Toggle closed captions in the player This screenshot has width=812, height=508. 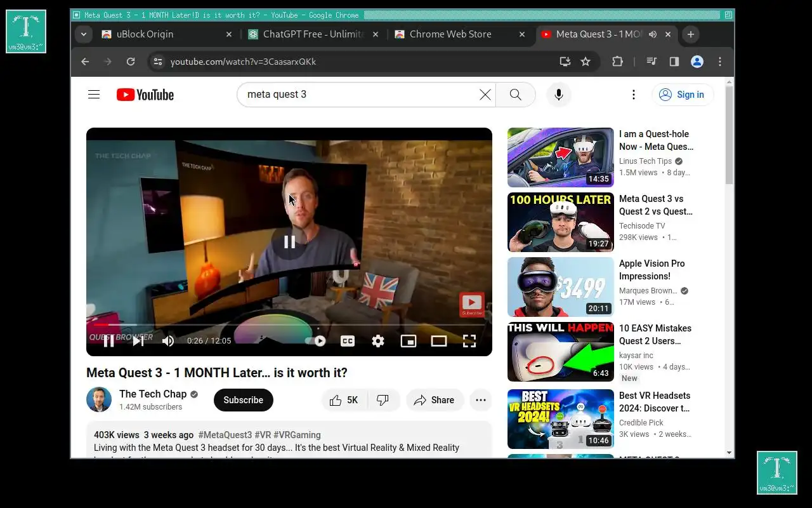click(348, 341)
